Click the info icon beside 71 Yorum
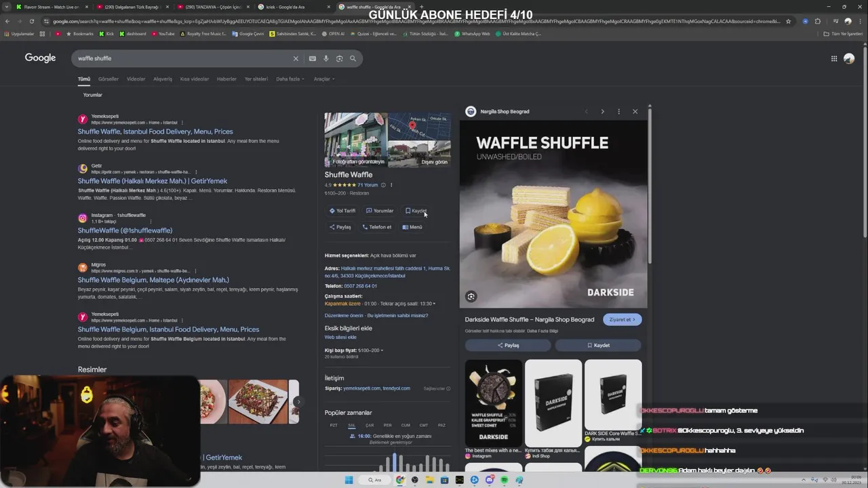The height and width of the screenshot is (488, 868). click(383, 185)
